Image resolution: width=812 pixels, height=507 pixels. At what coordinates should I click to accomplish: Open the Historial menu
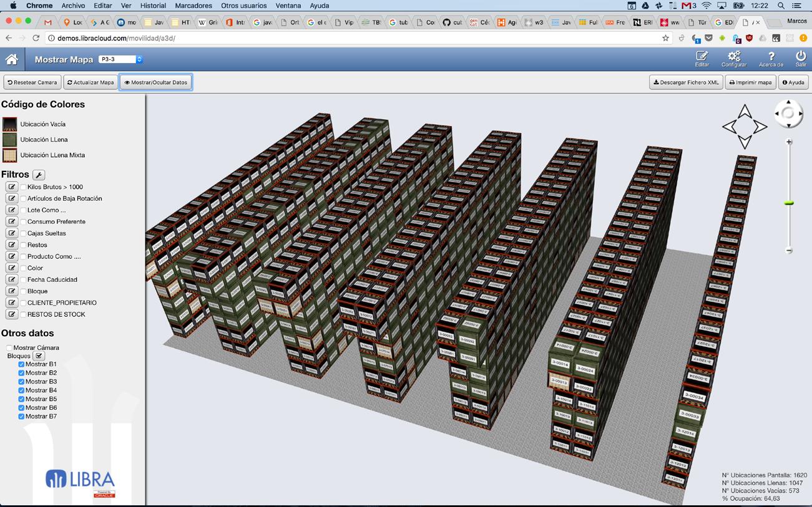click(x=153, y=6)
